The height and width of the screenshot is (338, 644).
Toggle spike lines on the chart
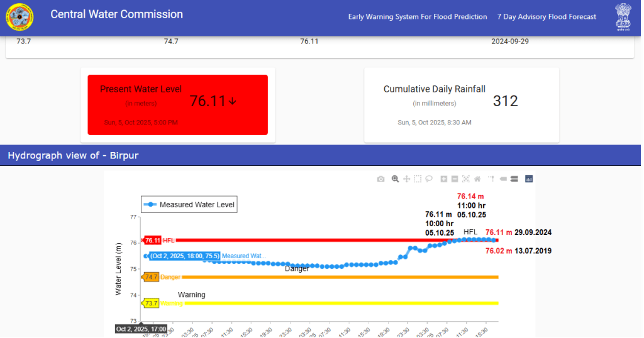tap(491, 179)
